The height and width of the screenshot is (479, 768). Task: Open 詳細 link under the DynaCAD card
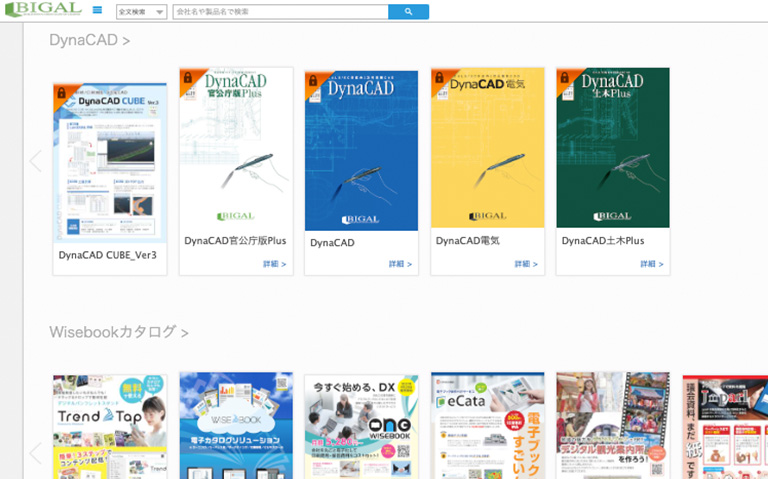400,264
